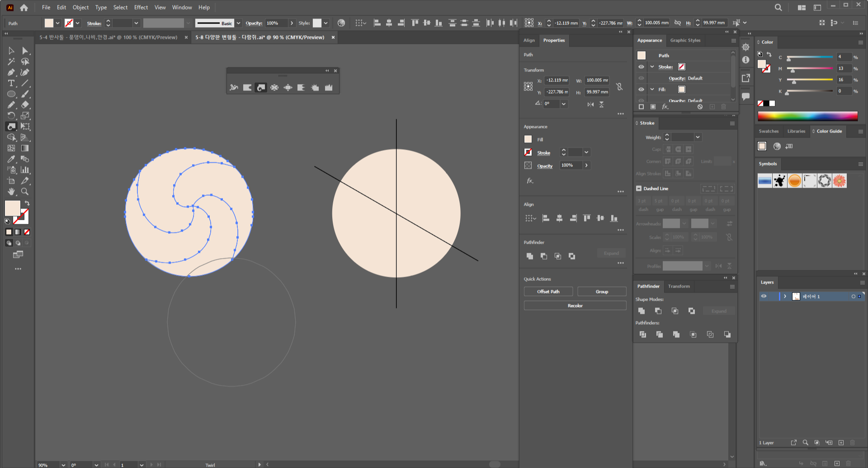Open the fill color dropdown in control bar
868x468 pixels.
point(57,23)
